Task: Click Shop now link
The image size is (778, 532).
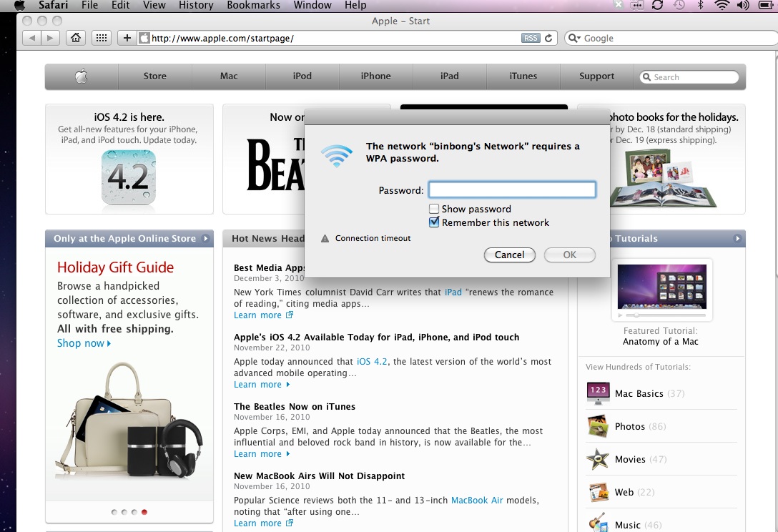Action: [84, 343]
